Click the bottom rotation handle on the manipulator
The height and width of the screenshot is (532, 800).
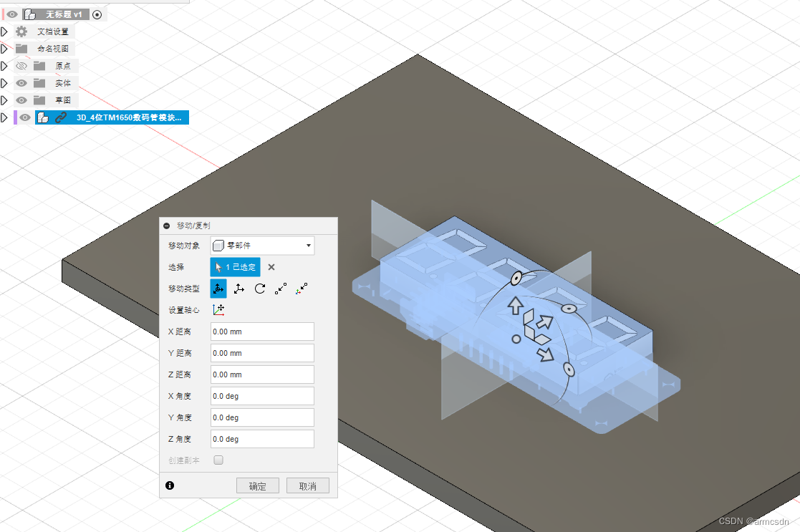569,369
